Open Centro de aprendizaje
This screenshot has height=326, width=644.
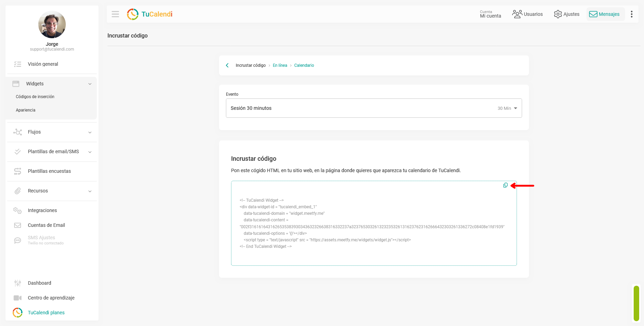click(52, 298)
